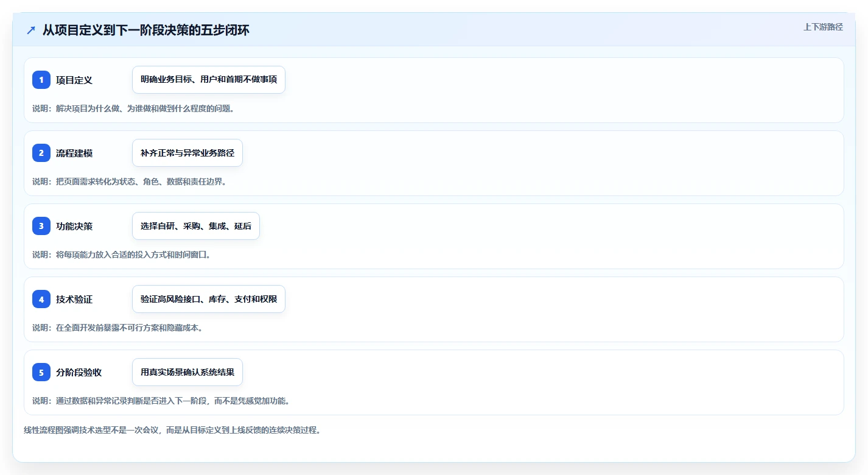
Task: Select the 明确业务目标、用户和首期不做事项 chip
Action: tap(209, 80)
